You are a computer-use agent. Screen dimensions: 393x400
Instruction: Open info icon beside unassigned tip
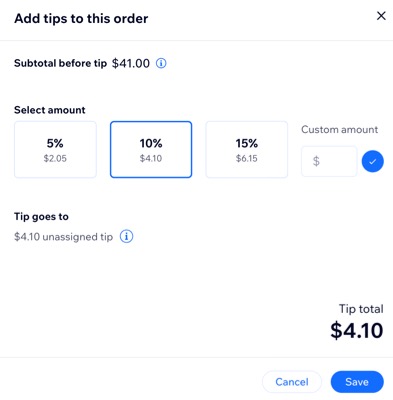126,236
